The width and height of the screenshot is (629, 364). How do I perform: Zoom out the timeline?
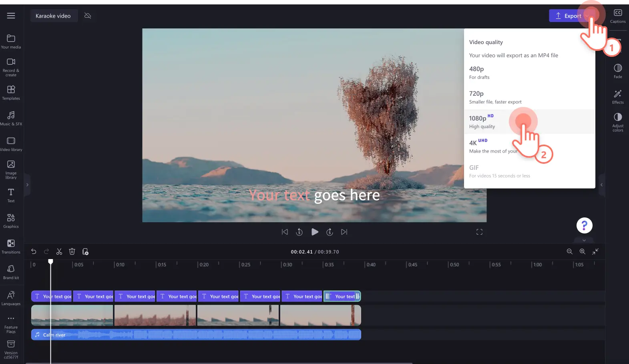pos(569,251)
